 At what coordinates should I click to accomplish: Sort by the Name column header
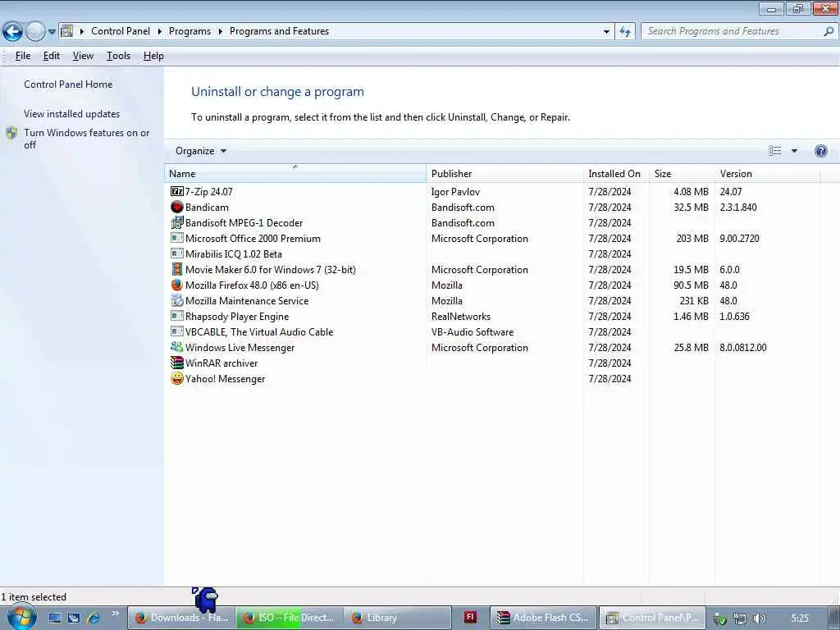pyautogui.click(x=295, y=174)
